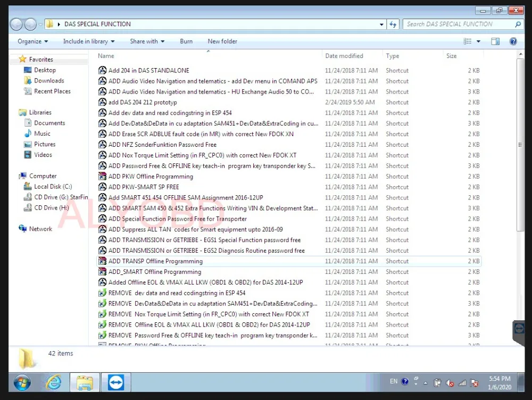Select CD Drive (G:) StarFin

pos(61,197)
